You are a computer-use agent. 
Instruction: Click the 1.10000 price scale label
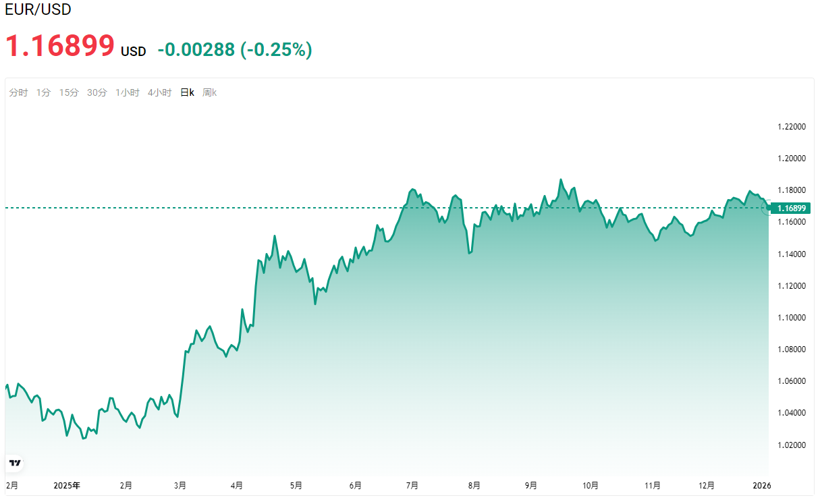[792, 318]
